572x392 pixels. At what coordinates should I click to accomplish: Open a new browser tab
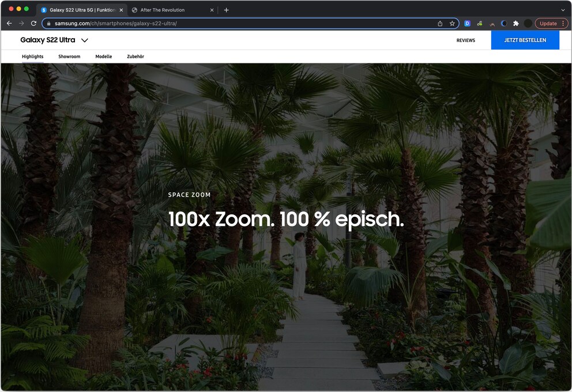pos(226,10)
